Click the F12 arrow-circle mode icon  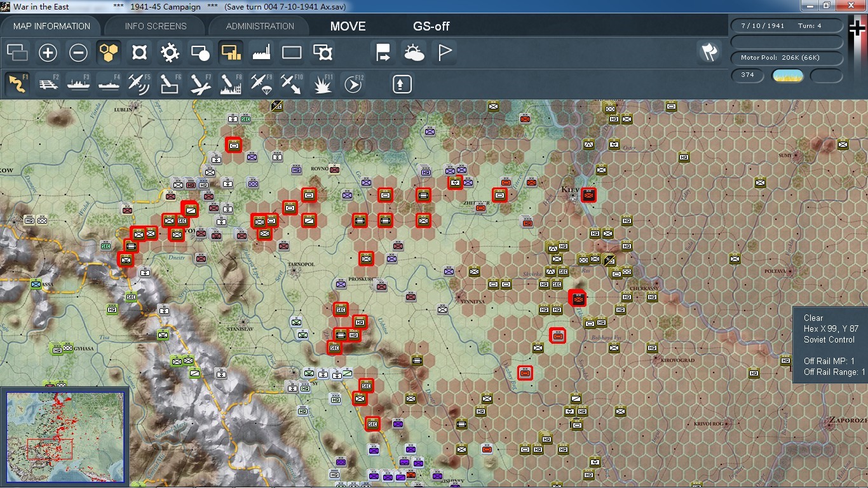click(x=353, y=84)
